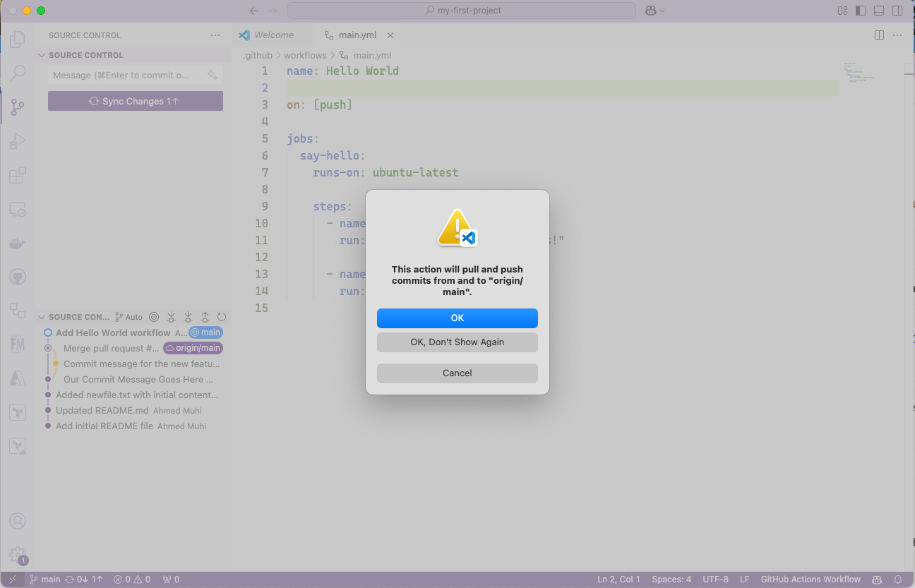Open editor More Actions menu

point(898,35)
